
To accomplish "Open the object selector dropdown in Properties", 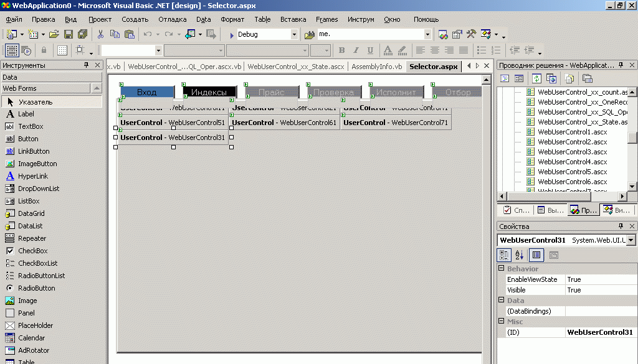I will pyautogui.click(x=631, y=240).
